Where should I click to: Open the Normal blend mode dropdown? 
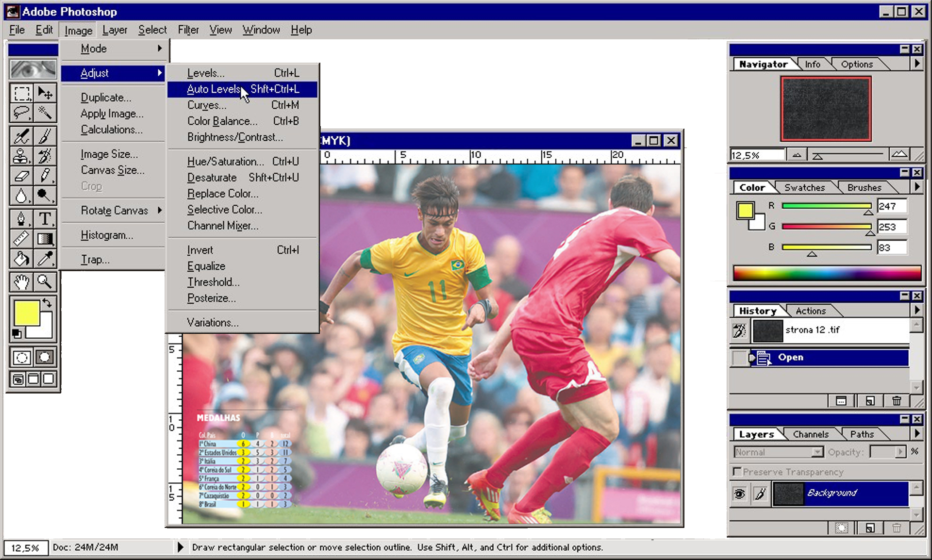779,452
